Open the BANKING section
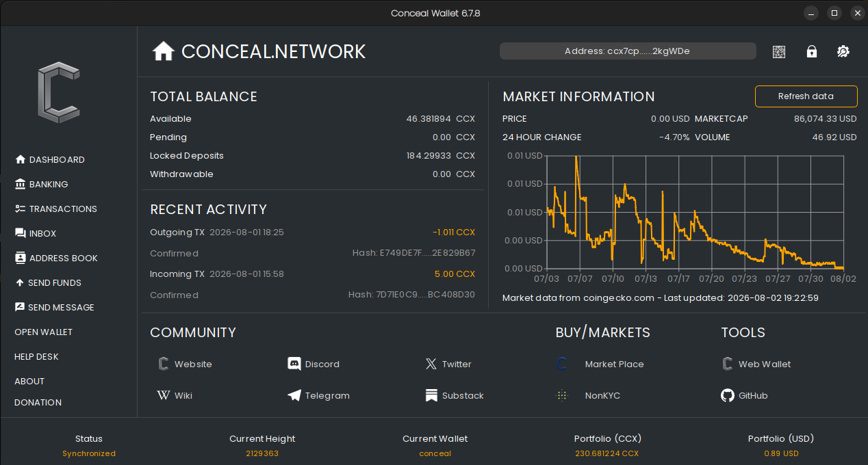868x465 pixels. (x=49, y=184)
